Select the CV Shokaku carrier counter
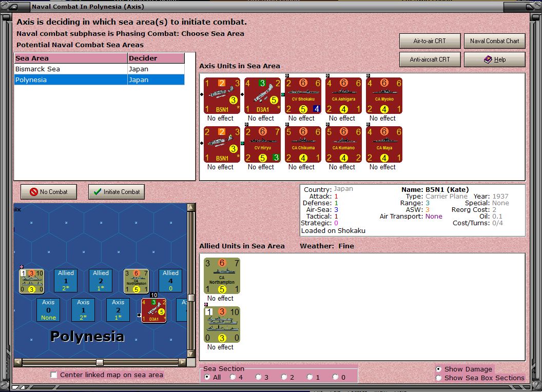 click(x=303, y=95)
